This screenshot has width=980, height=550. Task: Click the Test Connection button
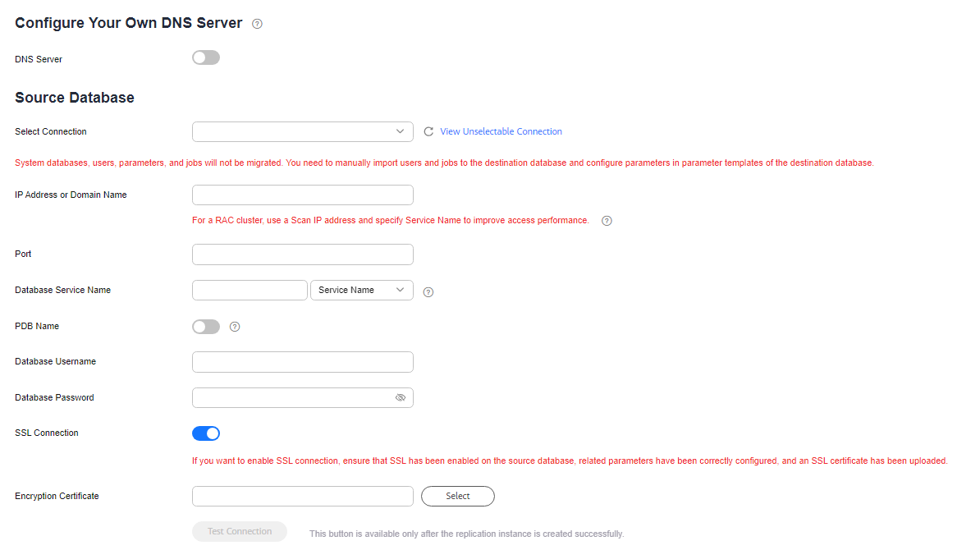click(240, 531)
